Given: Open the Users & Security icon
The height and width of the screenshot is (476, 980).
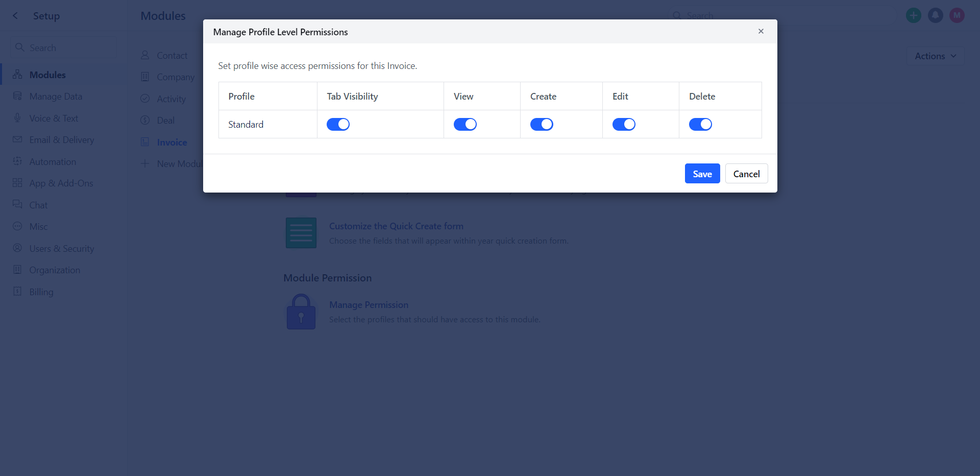Looking at the screenshot, I should click(x=17, y=248).
